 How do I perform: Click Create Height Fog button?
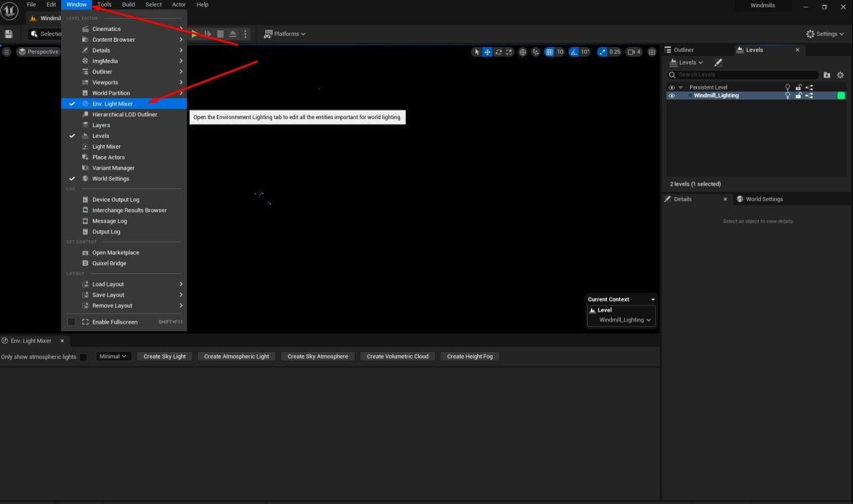470,356
